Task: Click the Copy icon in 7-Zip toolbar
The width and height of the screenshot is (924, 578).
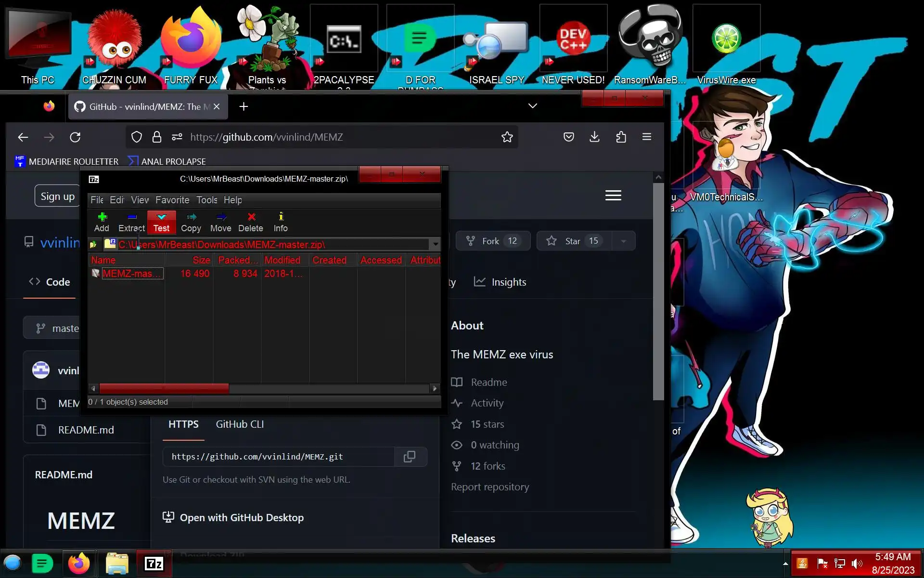Action: 191,222
